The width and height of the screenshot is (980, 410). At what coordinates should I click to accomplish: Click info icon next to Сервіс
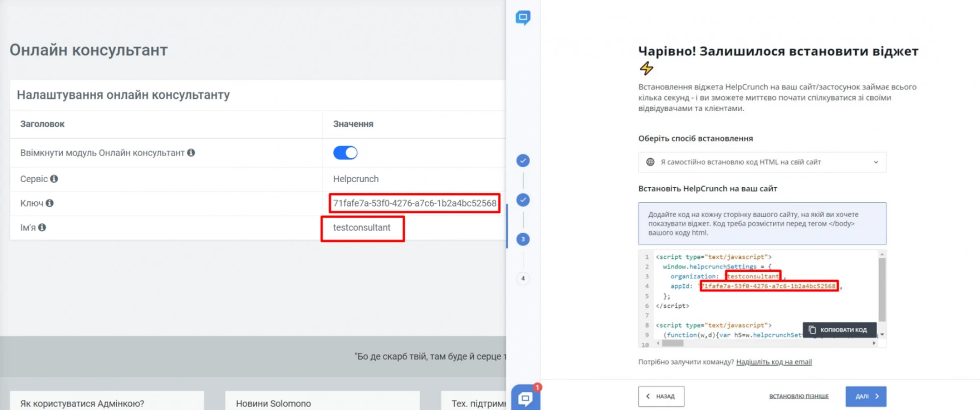(x=54, y=179)
